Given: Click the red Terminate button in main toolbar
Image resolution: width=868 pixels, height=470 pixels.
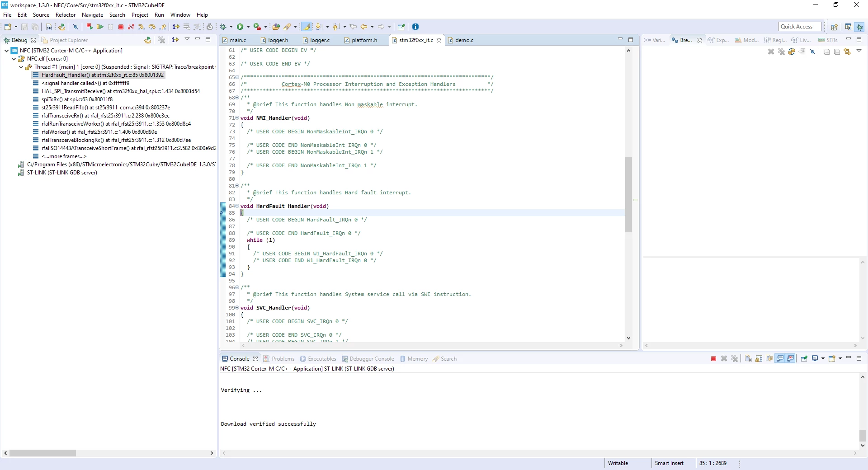Looking at the screenshot, I should 121,27.
